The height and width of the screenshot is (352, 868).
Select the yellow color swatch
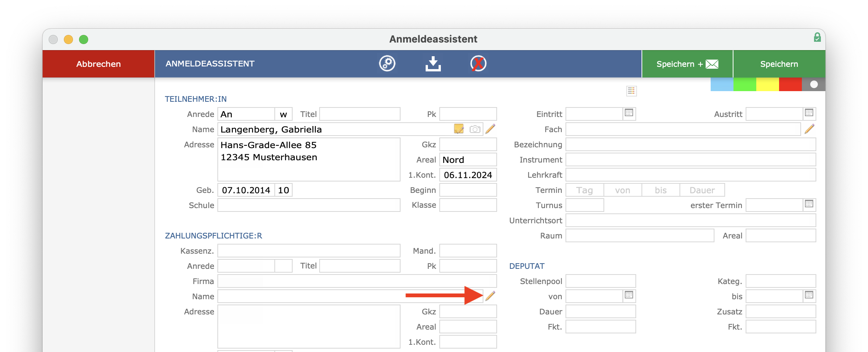pos(767,84)
